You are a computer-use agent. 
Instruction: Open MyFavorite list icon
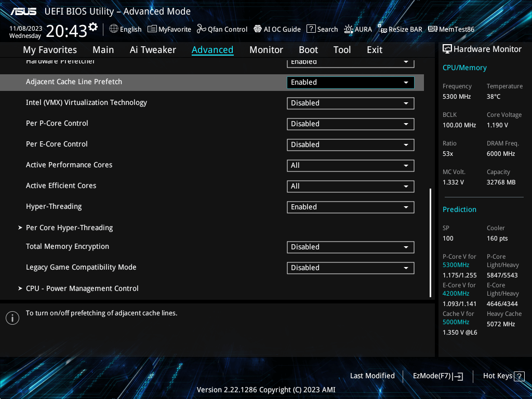pyautogui.click(x=152, y=29)
